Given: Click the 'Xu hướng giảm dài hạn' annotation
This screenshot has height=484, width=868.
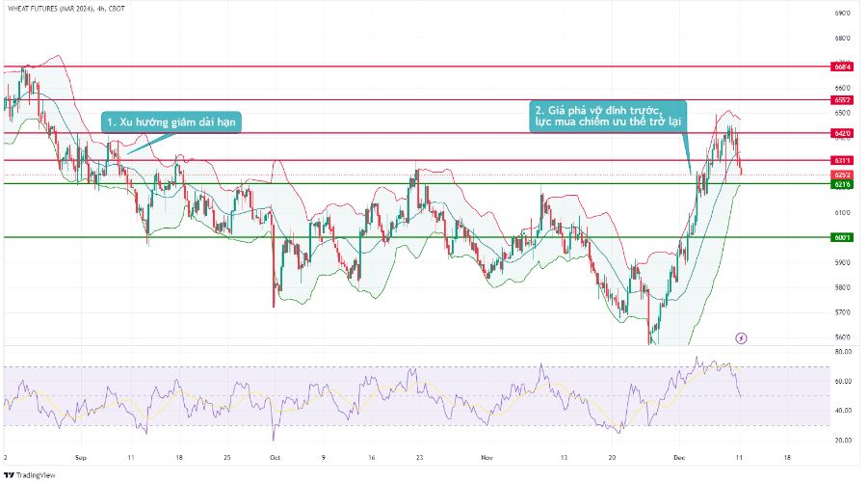Looking at the screenshot, I should (x=171, y=122).
